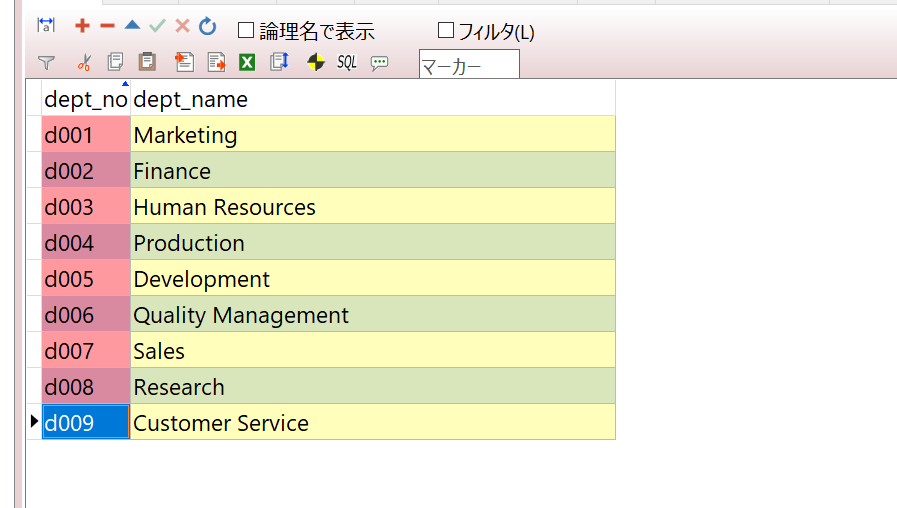
Task: Click the SQL icon in toolbar
Action: (x=347, y=62)
